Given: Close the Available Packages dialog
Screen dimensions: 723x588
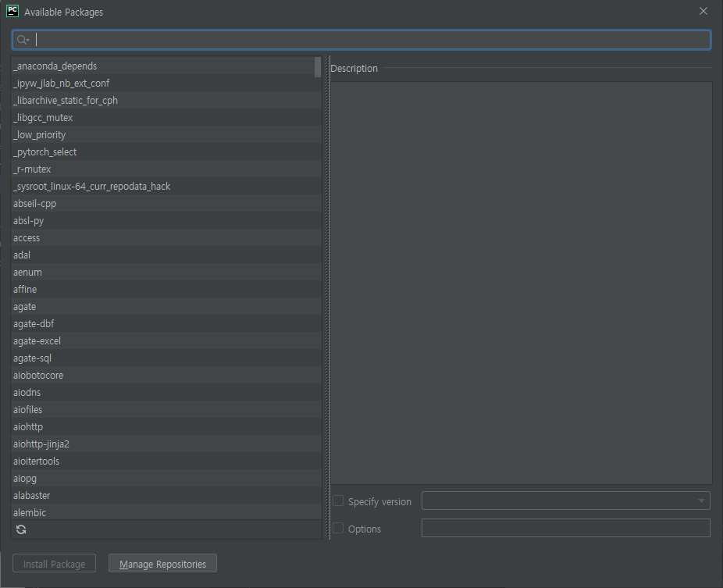Looking at the screenshot, I should click(x=703, y=11).
